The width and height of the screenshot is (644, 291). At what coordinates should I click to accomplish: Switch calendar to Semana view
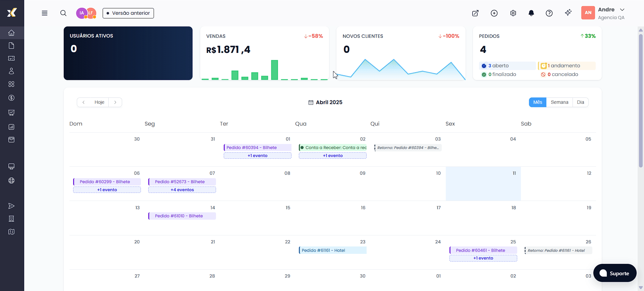(x=559, y=102)
